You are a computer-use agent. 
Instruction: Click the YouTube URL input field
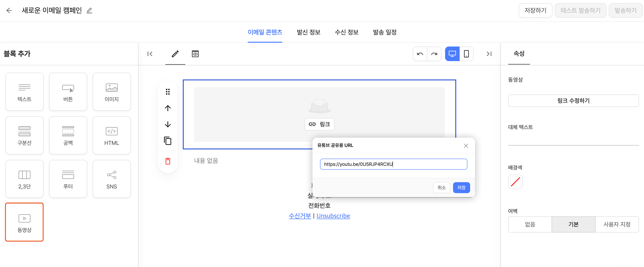pos(393,164)
